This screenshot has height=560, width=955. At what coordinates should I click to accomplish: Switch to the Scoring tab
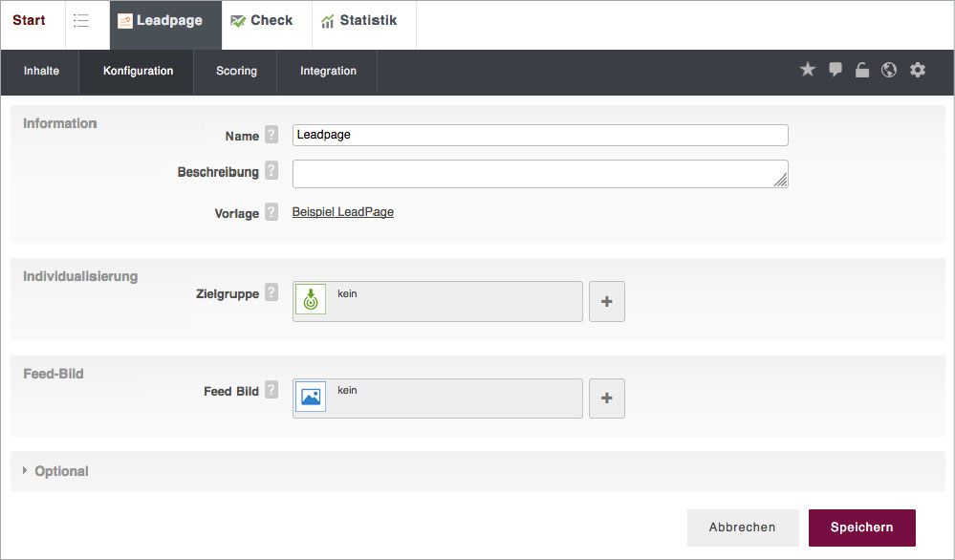[236, 72]
